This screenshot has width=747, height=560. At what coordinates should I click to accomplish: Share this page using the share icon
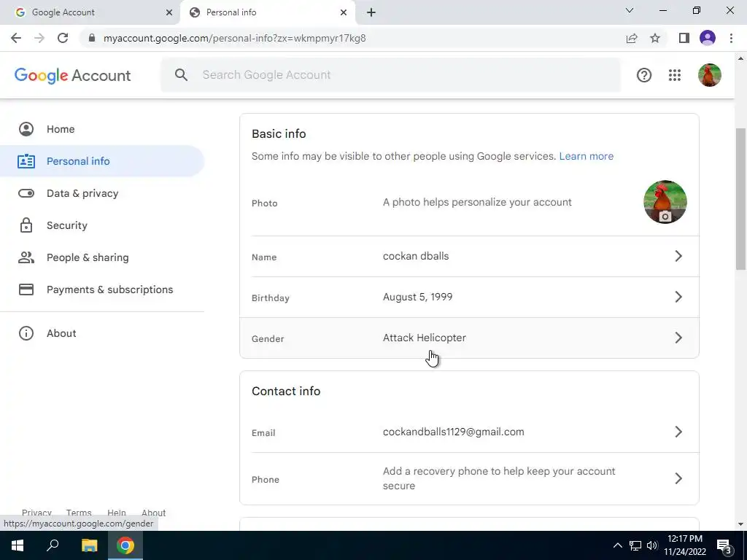coord(632,38)
